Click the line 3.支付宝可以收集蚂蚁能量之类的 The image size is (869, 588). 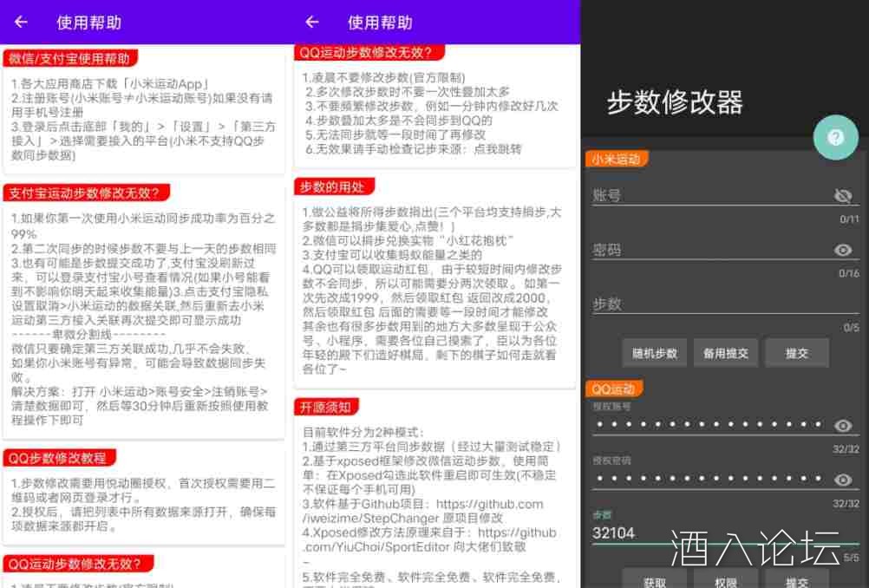tap(392, 255)
